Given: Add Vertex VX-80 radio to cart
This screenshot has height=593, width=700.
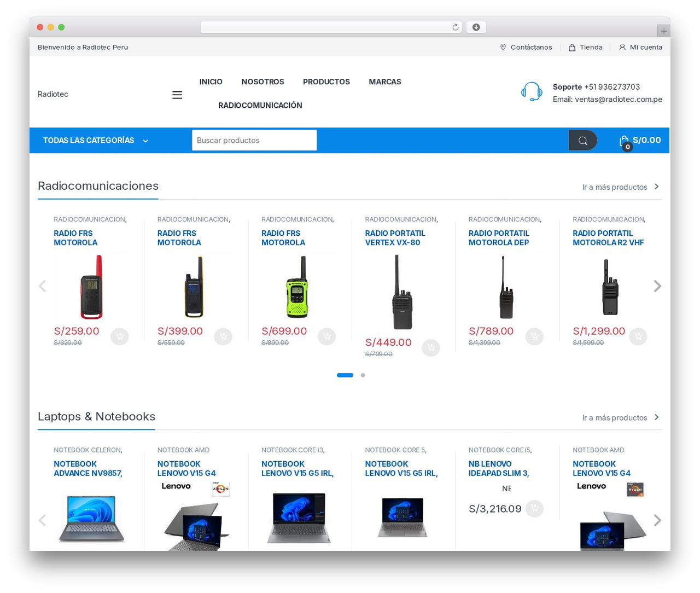Looking at the screenshot, I should tap(431, 348).
